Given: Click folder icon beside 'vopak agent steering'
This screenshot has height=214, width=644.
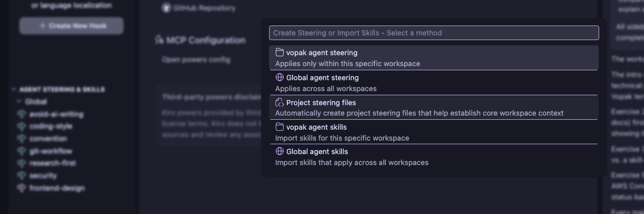Looking at the screenshot, I should (x=280, y=53).
